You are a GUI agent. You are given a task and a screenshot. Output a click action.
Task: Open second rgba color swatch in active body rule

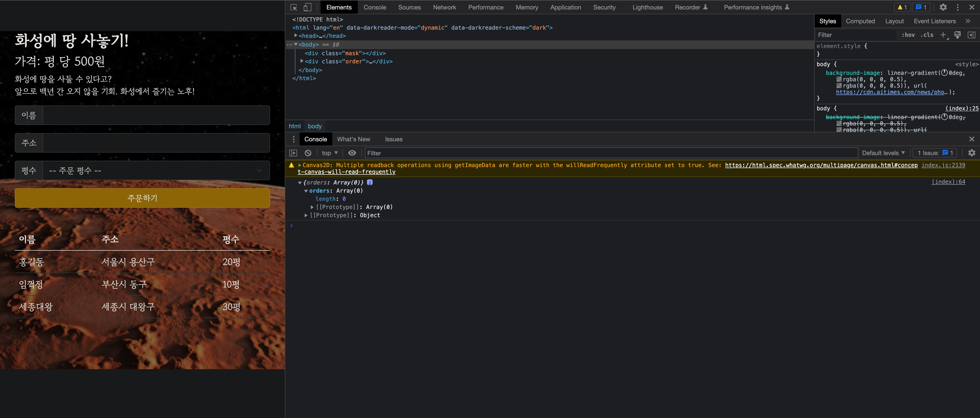point(839,86)
